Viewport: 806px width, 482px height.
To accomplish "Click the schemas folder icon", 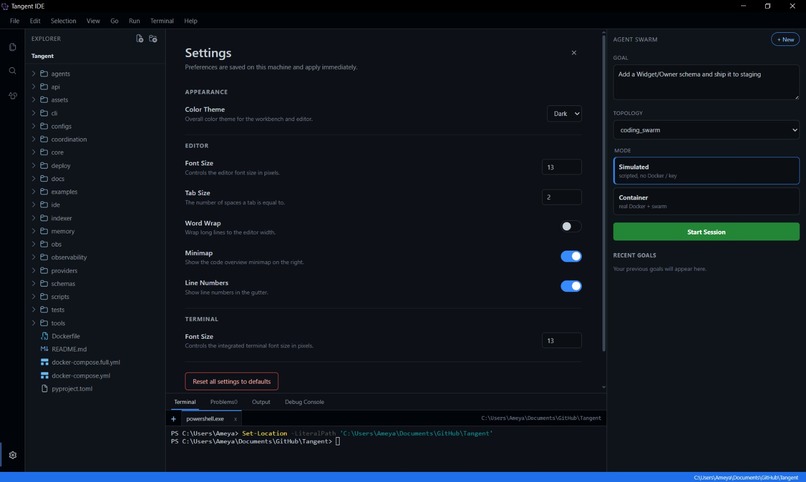I will click(x=44, y=284).
